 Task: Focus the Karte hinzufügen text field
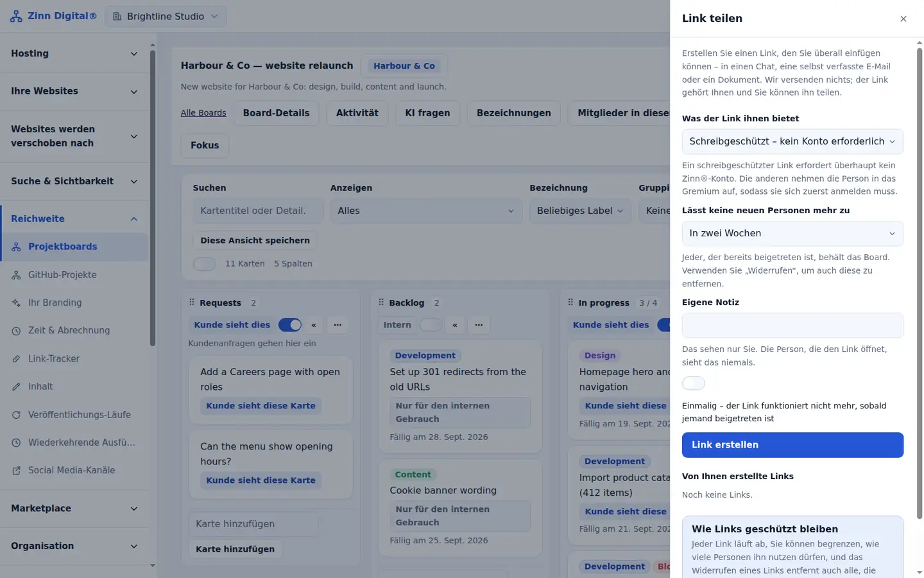click(x=253, y=524)
